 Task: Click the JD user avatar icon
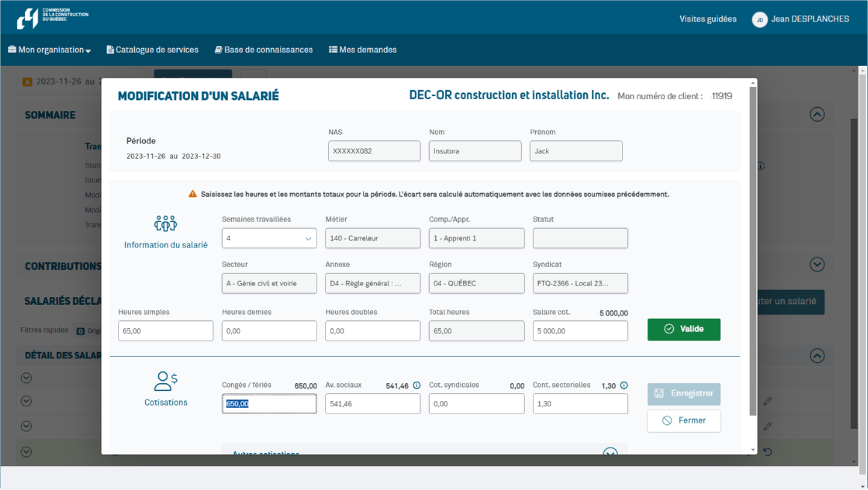760,19
